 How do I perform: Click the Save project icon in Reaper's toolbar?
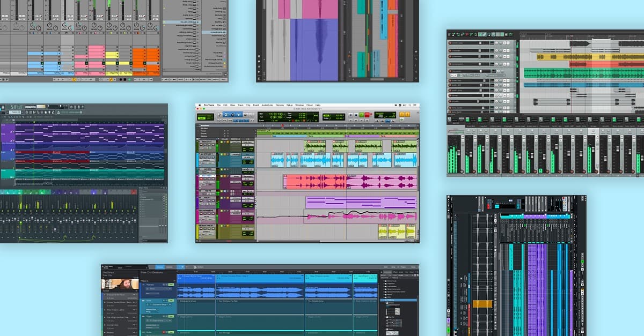coord(458,34)
